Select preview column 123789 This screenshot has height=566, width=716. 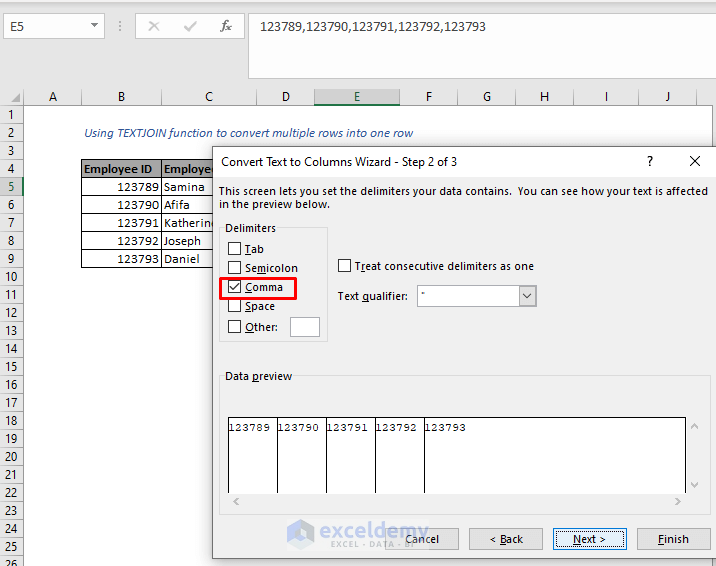pyautogui.click(x=253, y=455)
